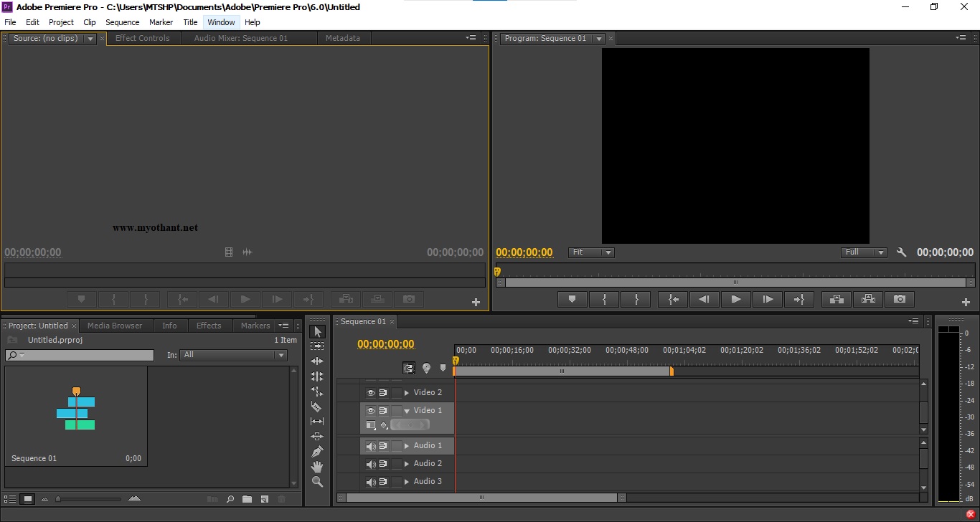Mute Audio 1 track speaker icon
This screenshot has width=980, height=522.
371,446
